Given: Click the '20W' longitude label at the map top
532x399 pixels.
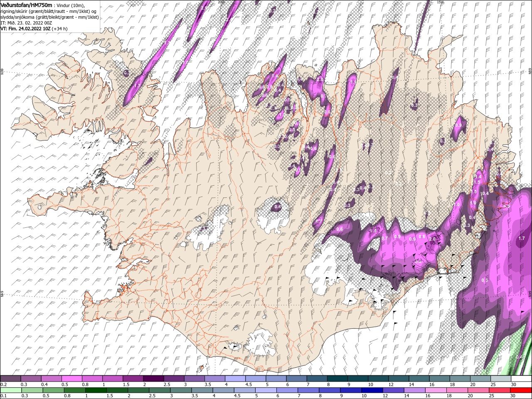Looking at the screenshot, I should (221, 2).
